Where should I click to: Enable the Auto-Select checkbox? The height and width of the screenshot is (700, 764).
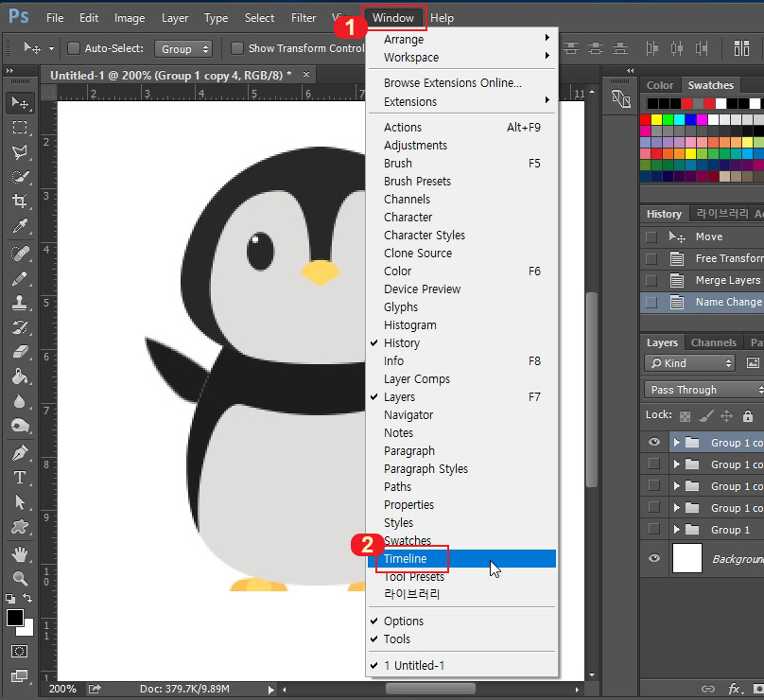click(74, 48)
